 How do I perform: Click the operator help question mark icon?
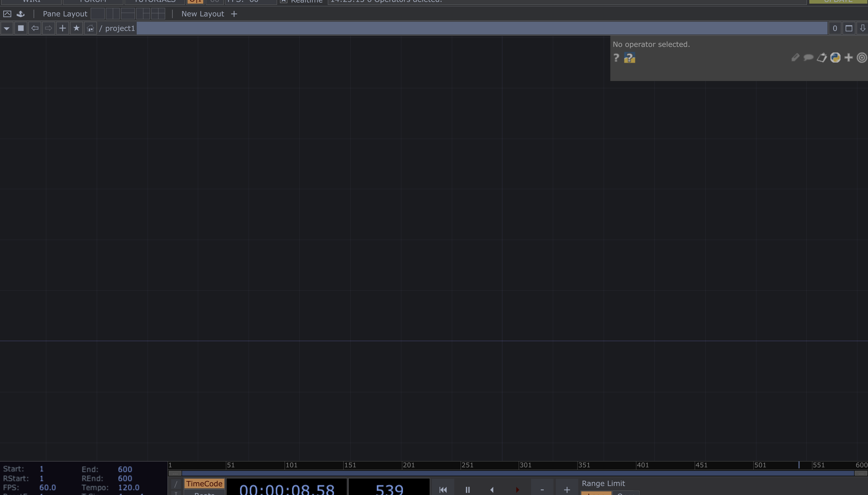click(616, 57)
